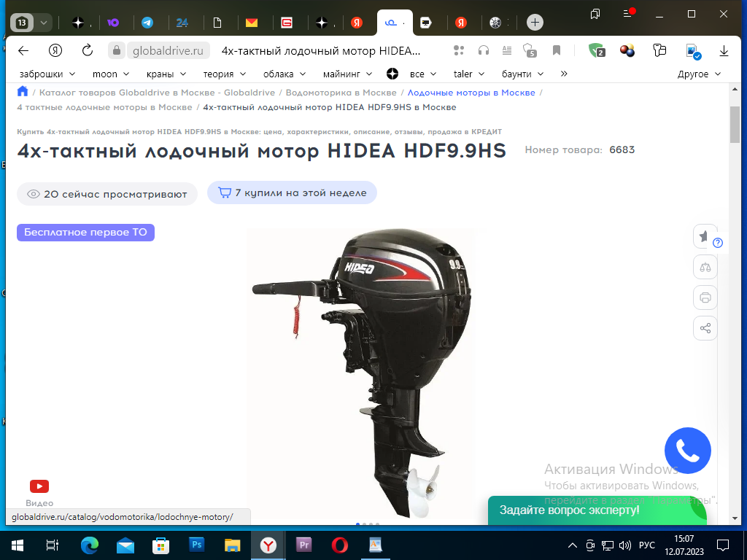Click the padlock site security icon
The height and width of the screenshot is (560, 747).
click(116, 50)
